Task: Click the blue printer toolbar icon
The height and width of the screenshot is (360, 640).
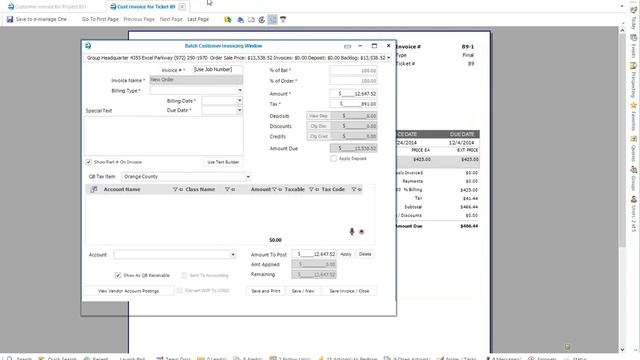Action: pos(240,19)
